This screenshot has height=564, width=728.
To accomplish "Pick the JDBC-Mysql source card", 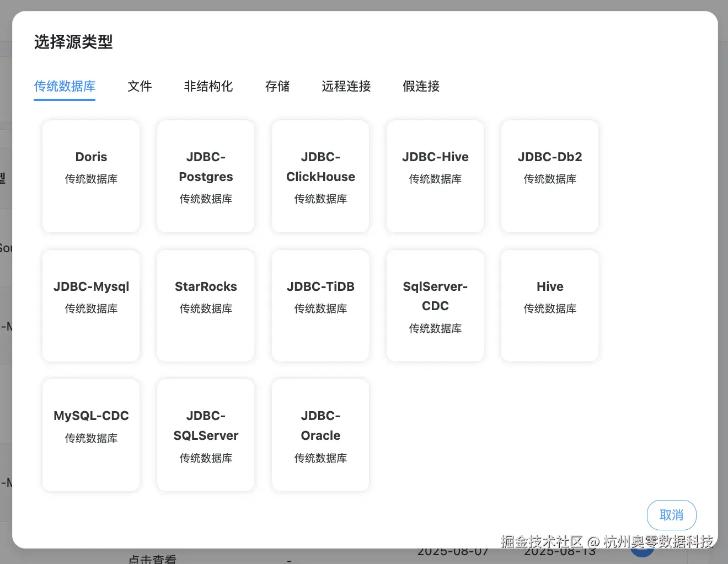I will point(91,306).
